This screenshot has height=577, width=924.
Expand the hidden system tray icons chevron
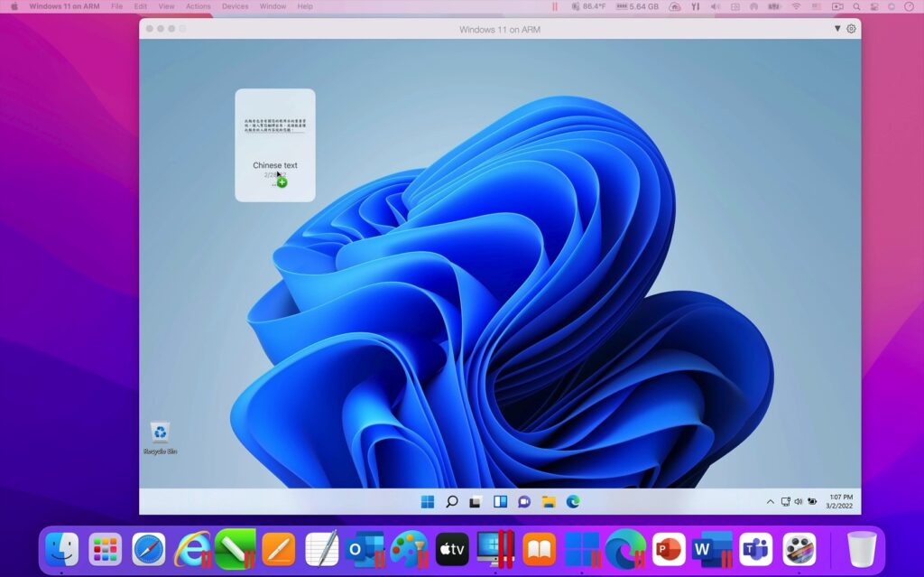click(770, 502)
